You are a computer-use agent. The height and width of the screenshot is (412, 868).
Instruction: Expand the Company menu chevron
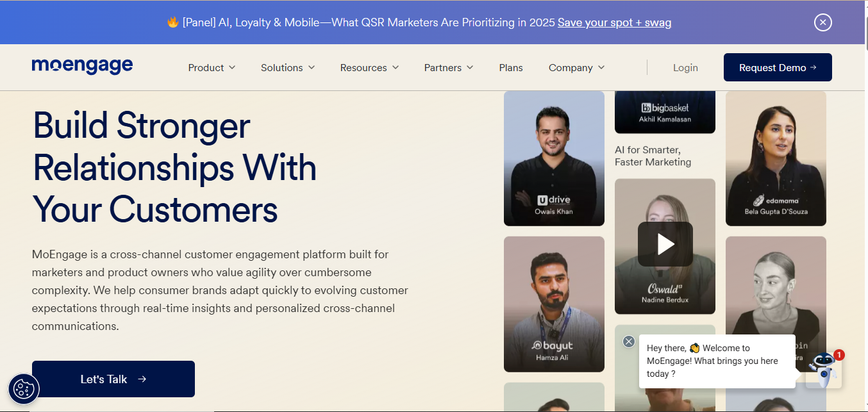coord(601,67)
